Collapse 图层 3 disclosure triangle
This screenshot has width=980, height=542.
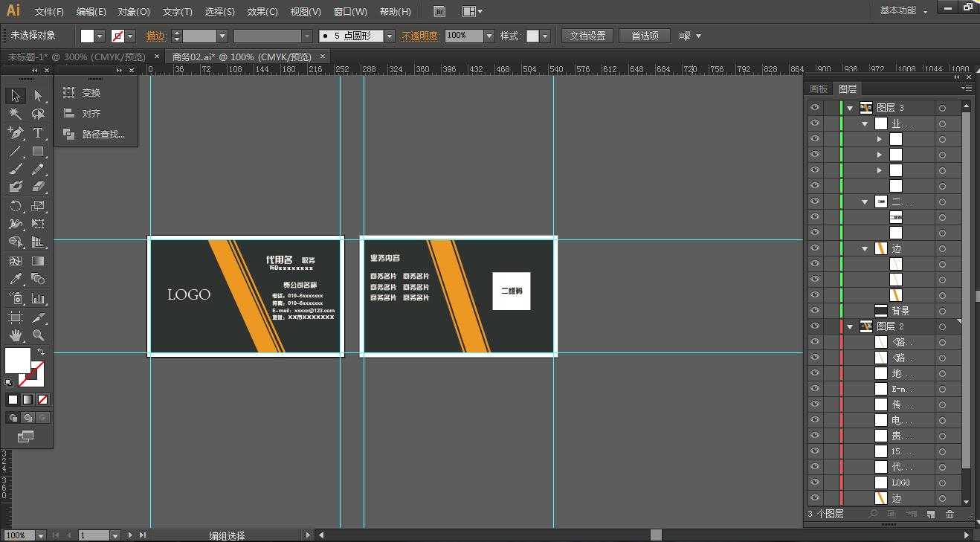tap(851, 108)
